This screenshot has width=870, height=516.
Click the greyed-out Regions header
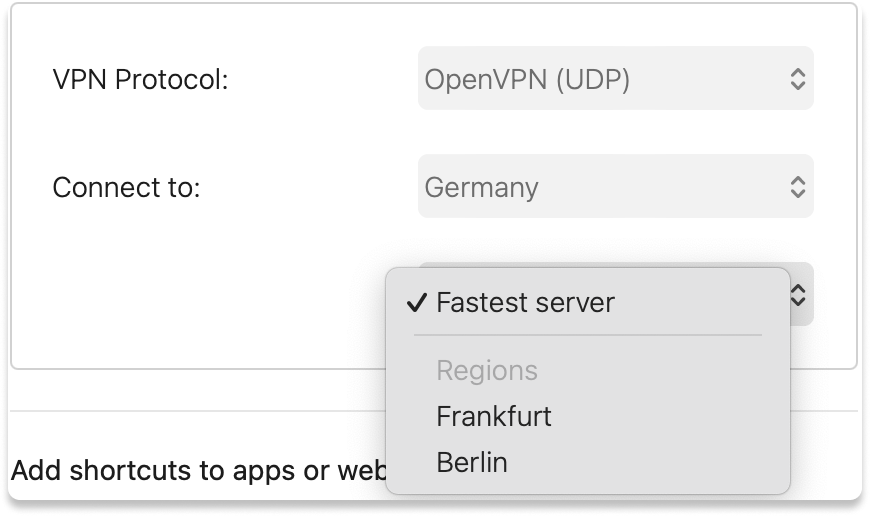(487, 370)
